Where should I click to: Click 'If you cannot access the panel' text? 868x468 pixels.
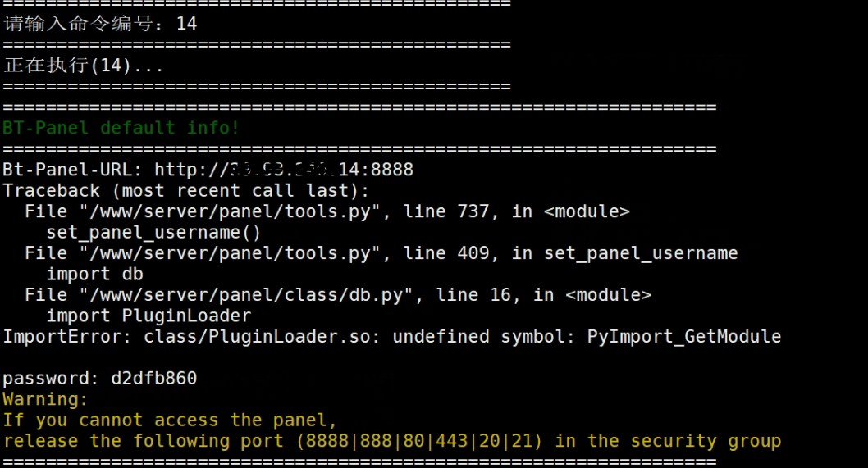pos(170,420)
